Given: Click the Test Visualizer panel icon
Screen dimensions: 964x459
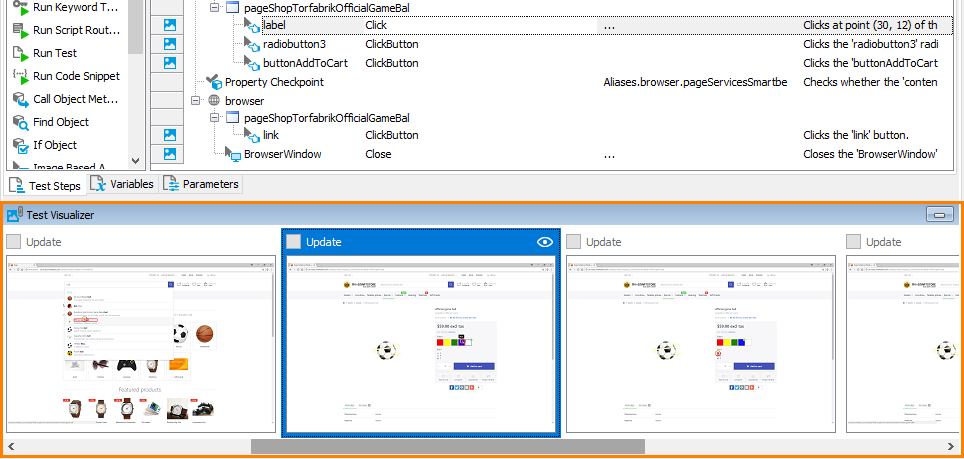Looking at the screenshot, I should (x=15, y=214).
